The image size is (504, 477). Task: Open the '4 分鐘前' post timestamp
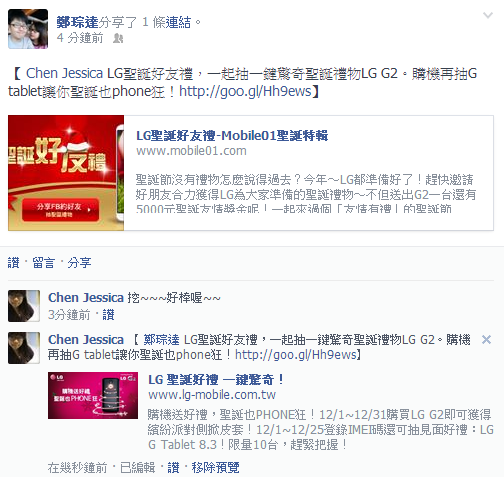(x=80, y=38)
